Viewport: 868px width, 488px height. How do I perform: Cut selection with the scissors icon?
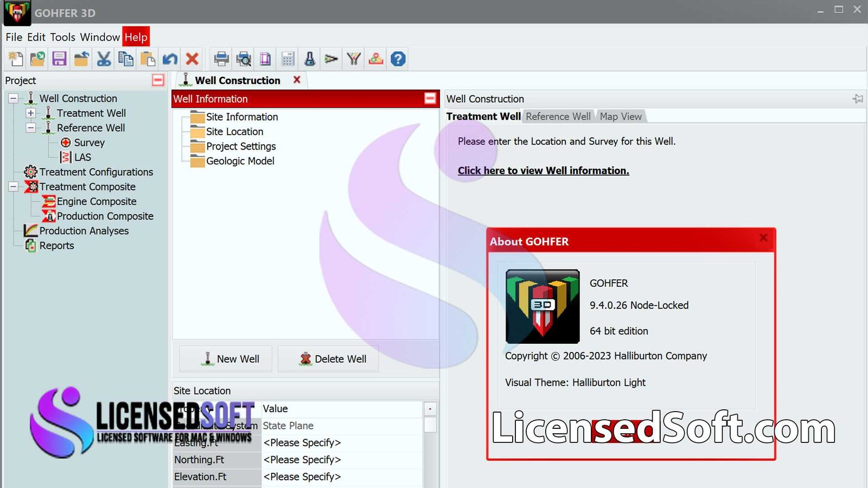104,59
